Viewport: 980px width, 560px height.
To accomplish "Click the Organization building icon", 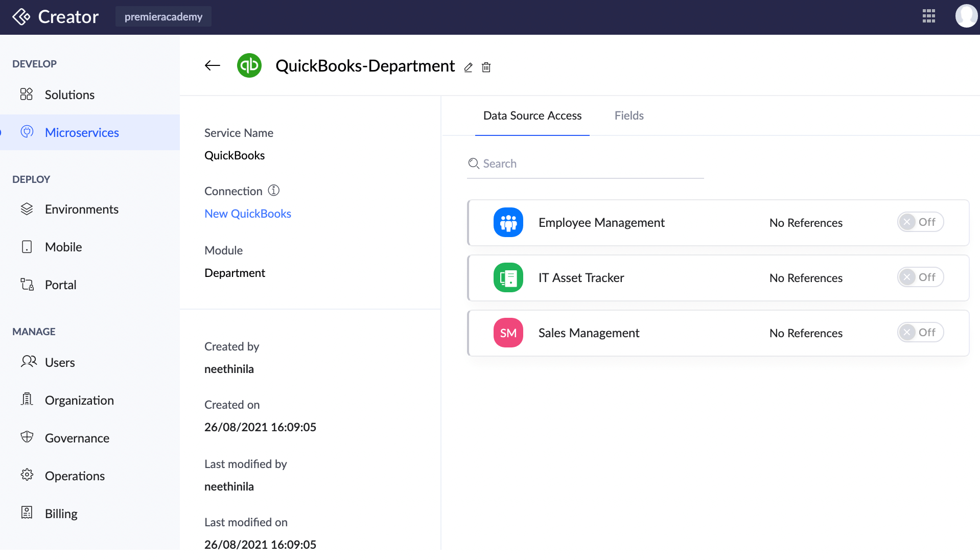I will point(27,399).
